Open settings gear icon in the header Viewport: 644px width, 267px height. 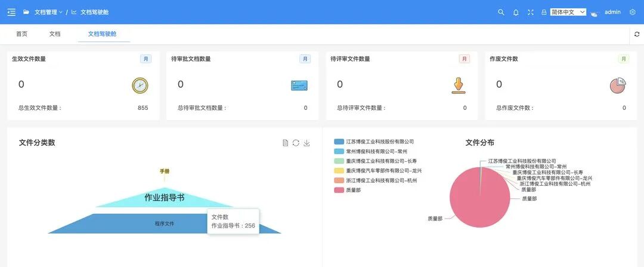click(x=633, y=12)
